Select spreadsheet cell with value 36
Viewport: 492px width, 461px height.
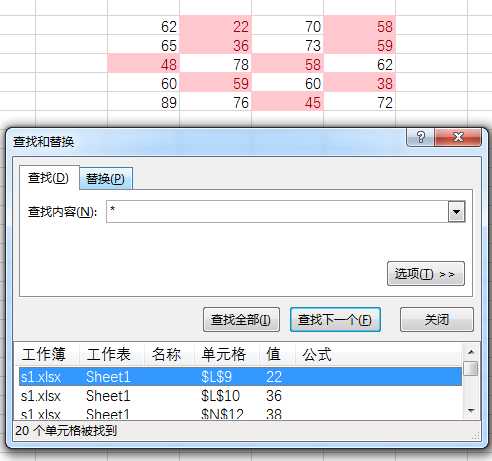216,45
